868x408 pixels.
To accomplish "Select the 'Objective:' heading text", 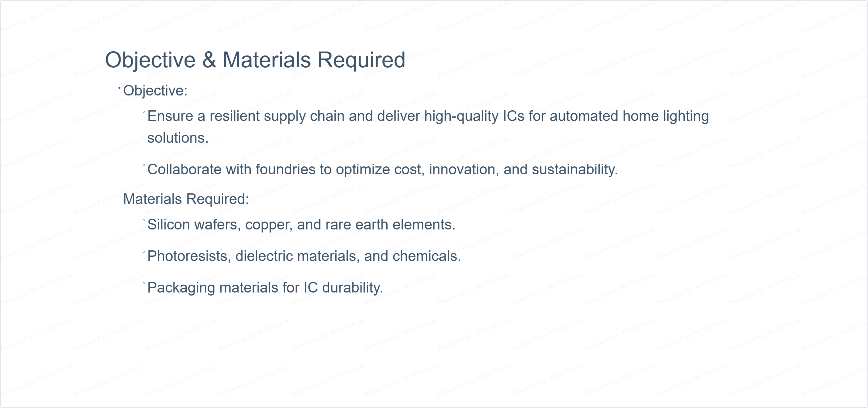I will click(x=155, y=91).
